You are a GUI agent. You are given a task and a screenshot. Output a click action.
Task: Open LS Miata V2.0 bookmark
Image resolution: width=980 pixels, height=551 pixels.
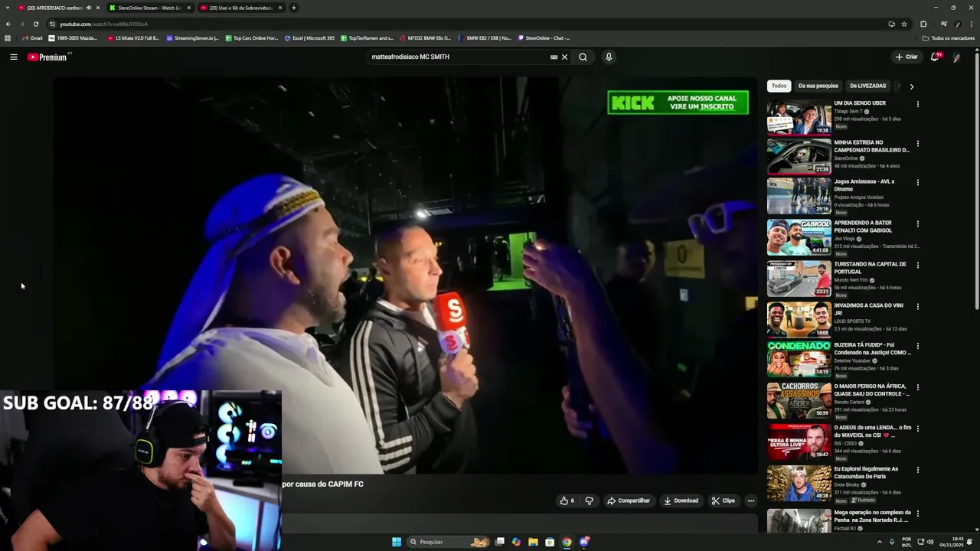tap(133, 37)
